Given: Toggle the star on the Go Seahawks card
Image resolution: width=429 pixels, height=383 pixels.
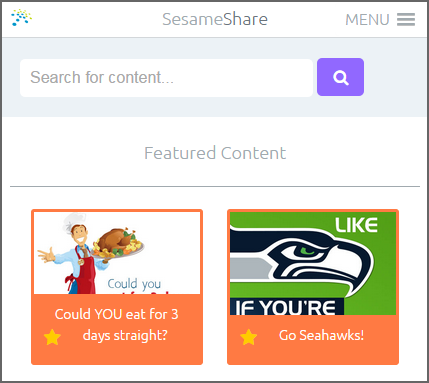Looking at the screenshot, I should pos(249,337).
